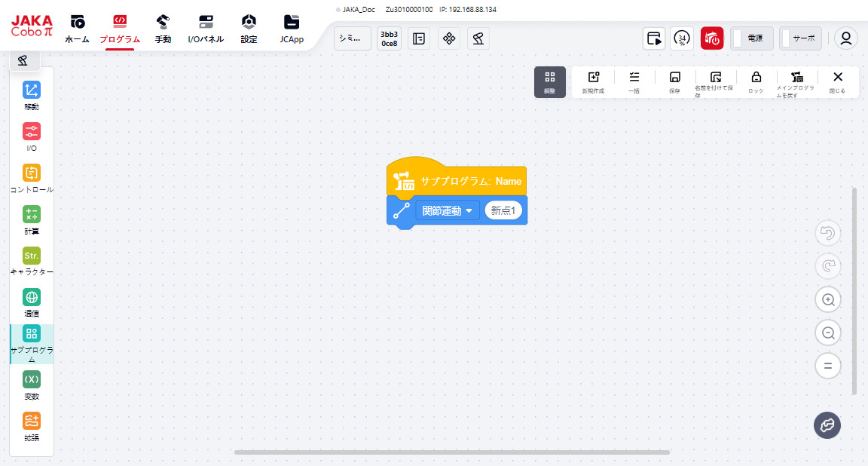Click the horizontal scrollbar under the canvas
Image resolution: width=868 pixels, height=466 pixels.
pyautogui.click(x=452, y=452)
